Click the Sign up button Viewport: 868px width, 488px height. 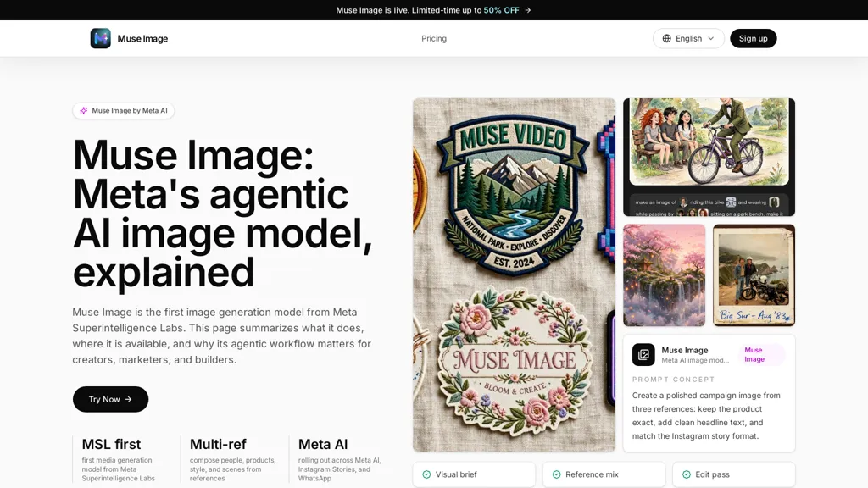(753, 38)
